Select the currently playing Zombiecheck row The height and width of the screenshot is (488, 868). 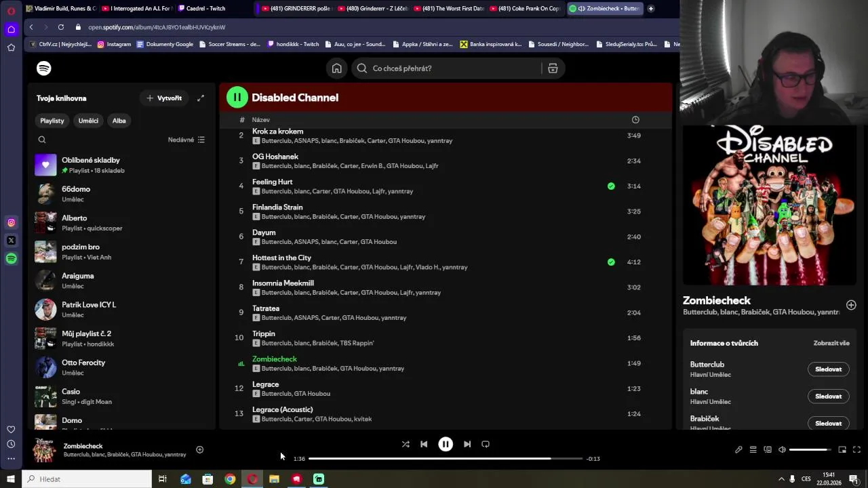[446, 363]
